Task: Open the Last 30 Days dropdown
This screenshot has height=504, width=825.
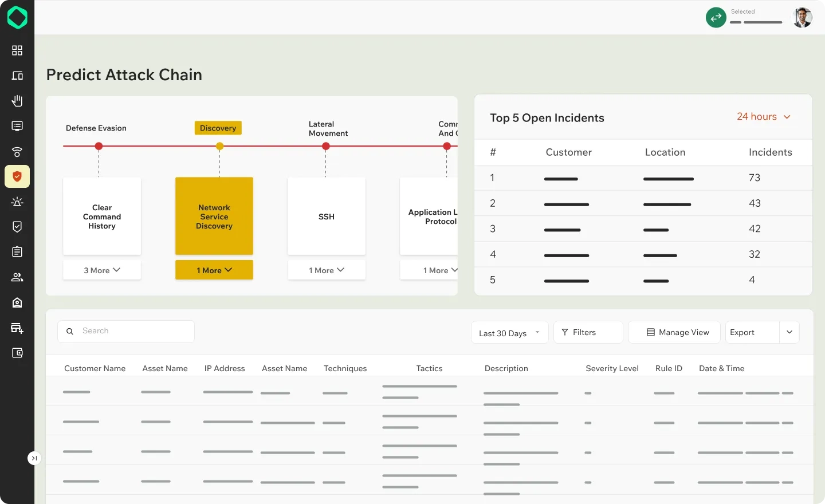Action: [x=509, y=333]
